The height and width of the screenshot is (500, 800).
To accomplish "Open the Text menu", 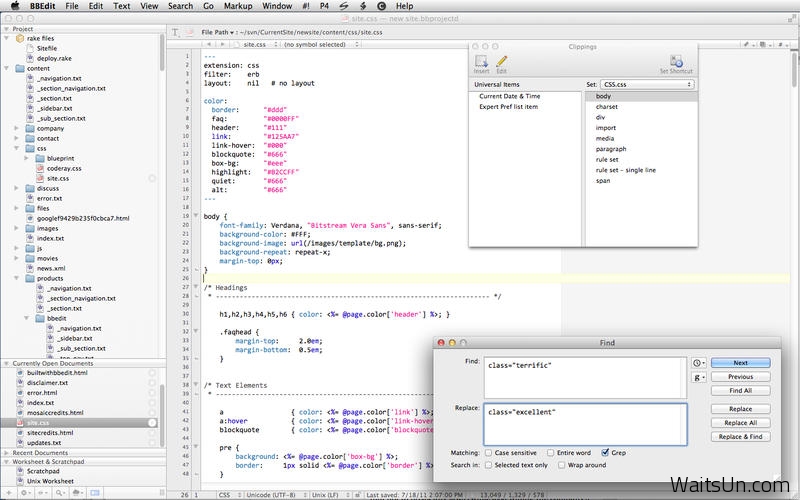I will (x=121, y=6).
